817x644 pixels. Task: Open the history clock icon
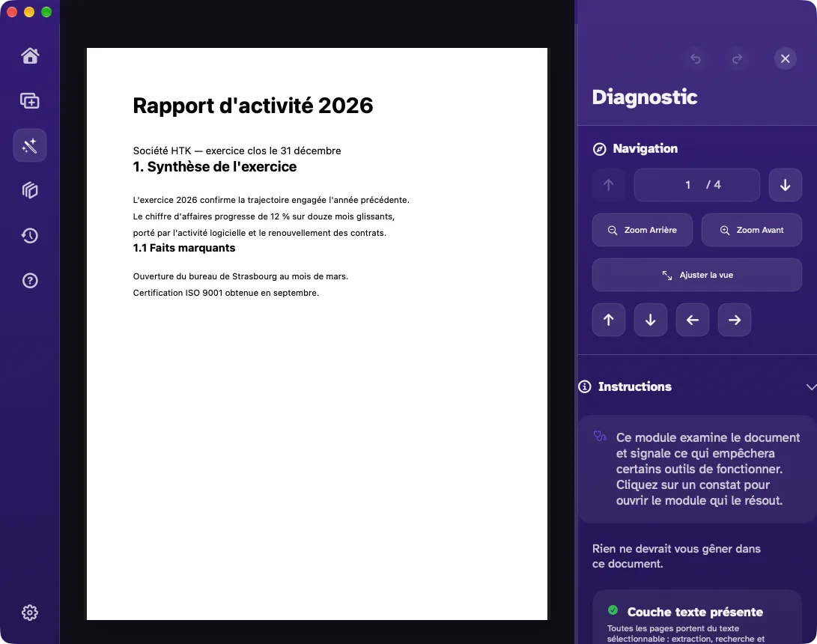[30, 235]
